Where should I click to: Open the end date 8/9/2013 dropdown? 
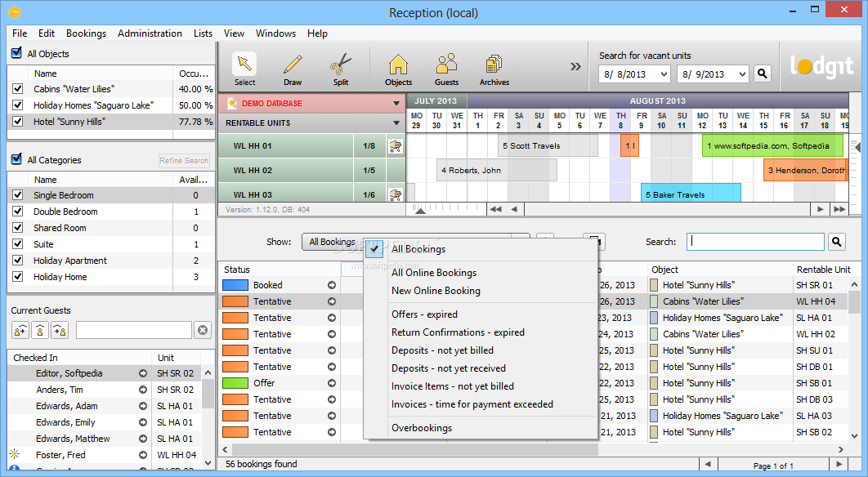pos(742,74)
